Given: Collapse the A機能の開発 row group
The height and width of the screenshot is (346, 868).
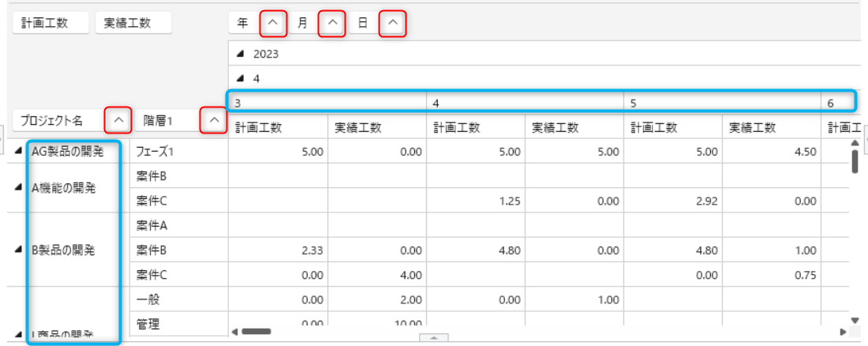Looking at the screenshot, I should pyautogui.click(x=18, y=188).
